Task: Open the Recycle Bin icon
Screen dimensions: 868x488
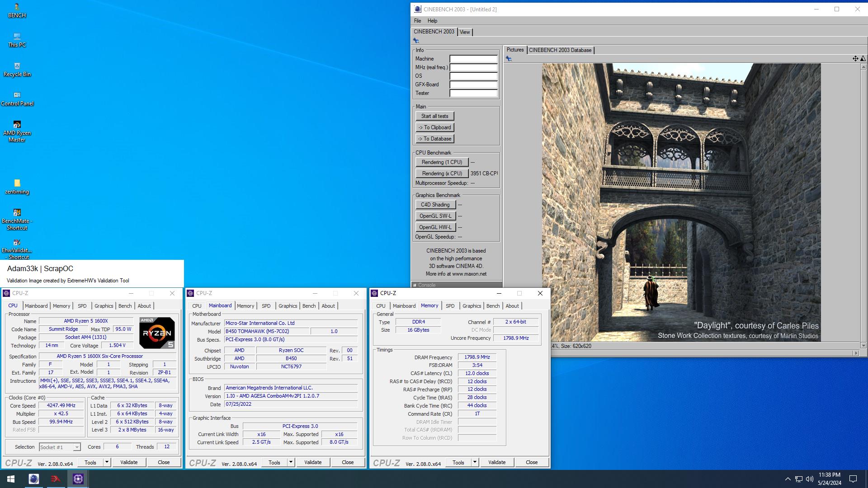Action: [x=17, y=70]
